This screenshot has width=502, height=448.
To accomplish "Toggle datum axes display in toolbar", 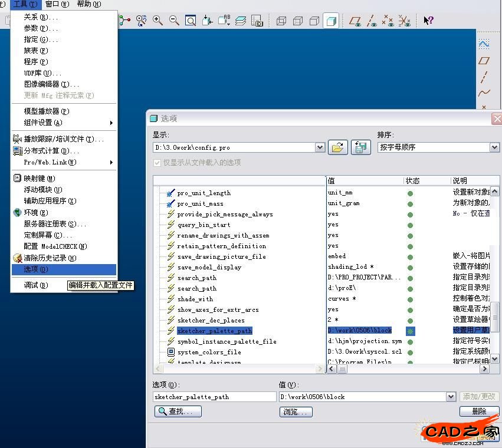I will pos(371,21).
